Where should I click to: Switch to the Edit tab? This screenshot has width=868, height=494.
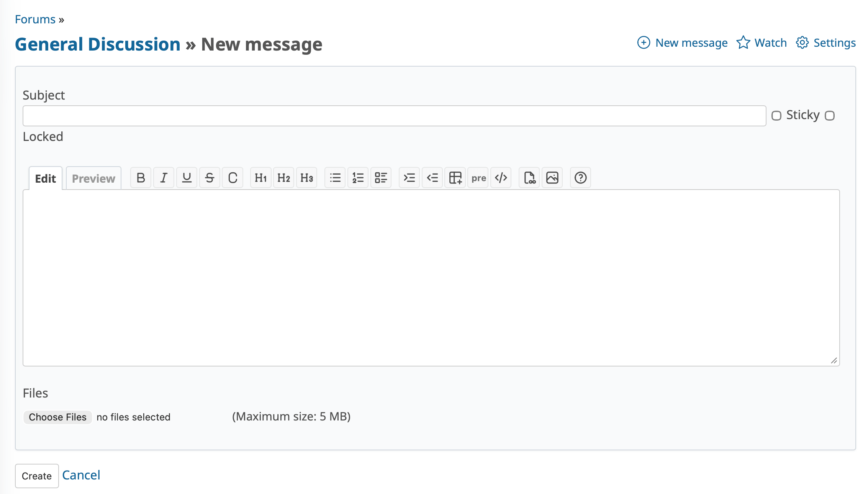[45, 178]
